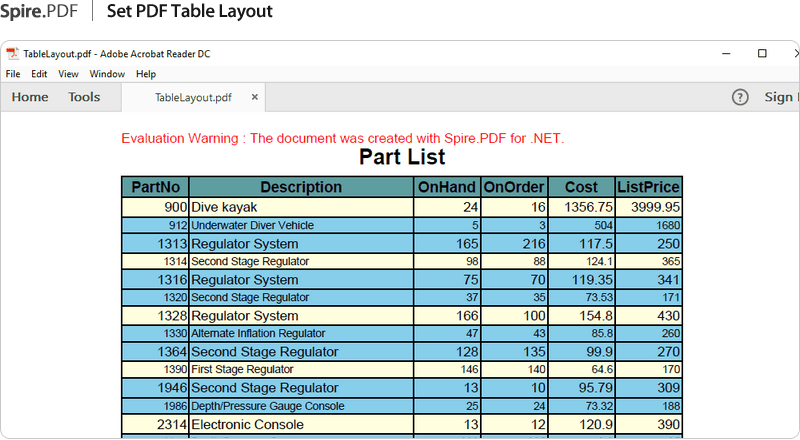Click the 73.32 cost value
This screenshot has width=800, height=440.
pos(599,406)
